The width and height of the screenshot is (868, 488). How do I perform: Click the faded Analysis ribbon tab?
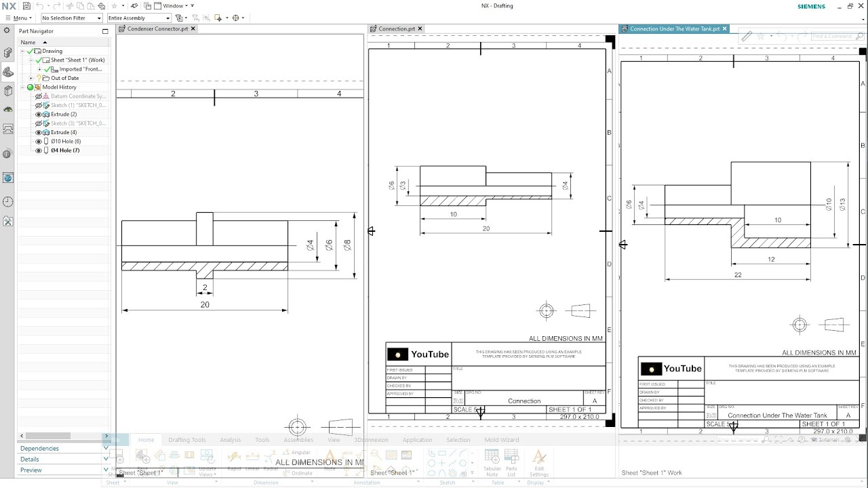point(231,440)
